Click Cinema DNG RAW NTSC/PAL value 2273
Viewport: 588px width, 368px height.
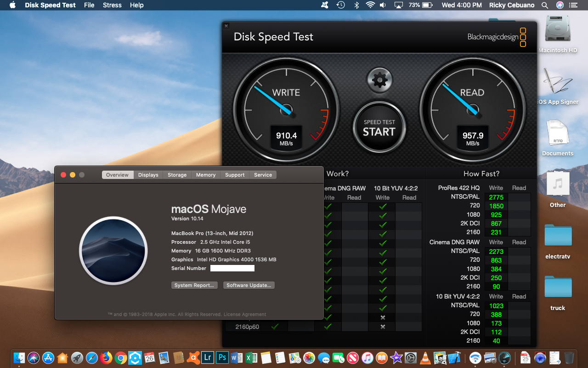coord(496,252)
